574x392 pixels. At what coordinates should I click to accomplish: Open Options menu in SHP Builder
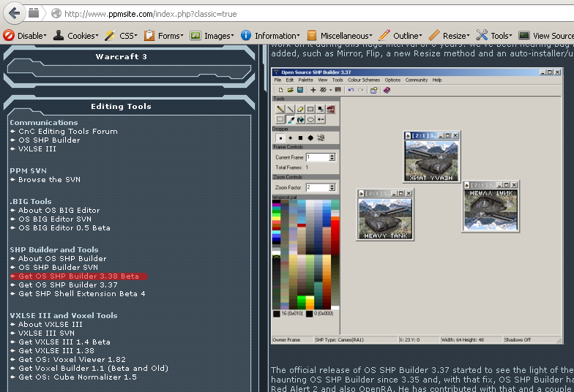click(x=392, y=80)
